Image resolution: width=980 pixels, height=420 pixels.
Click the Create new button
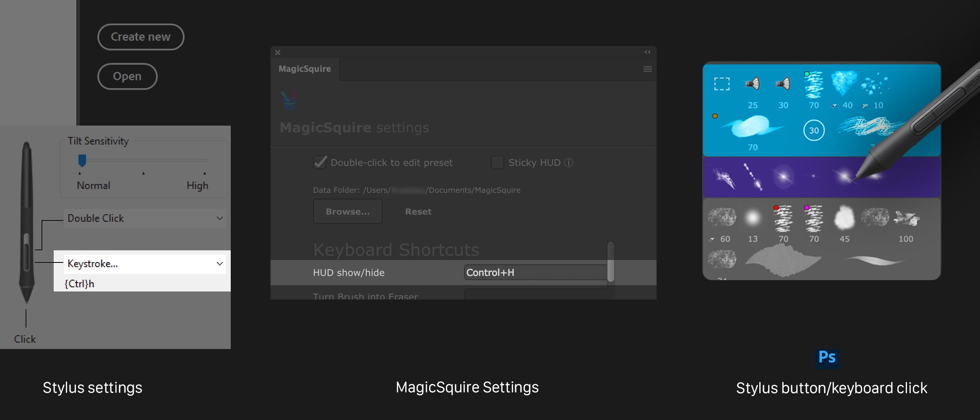[x=141, y=37]
